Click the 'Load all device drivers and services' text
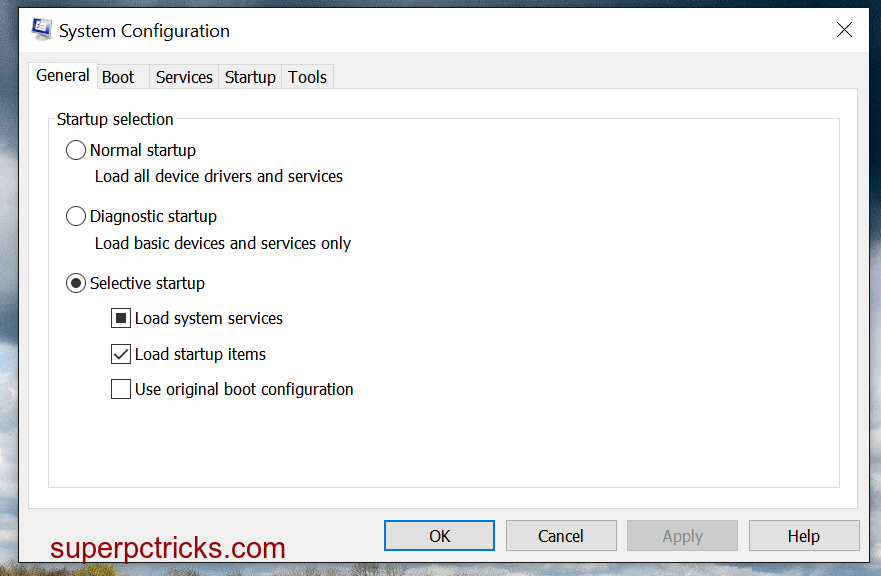 click(219, 176)
